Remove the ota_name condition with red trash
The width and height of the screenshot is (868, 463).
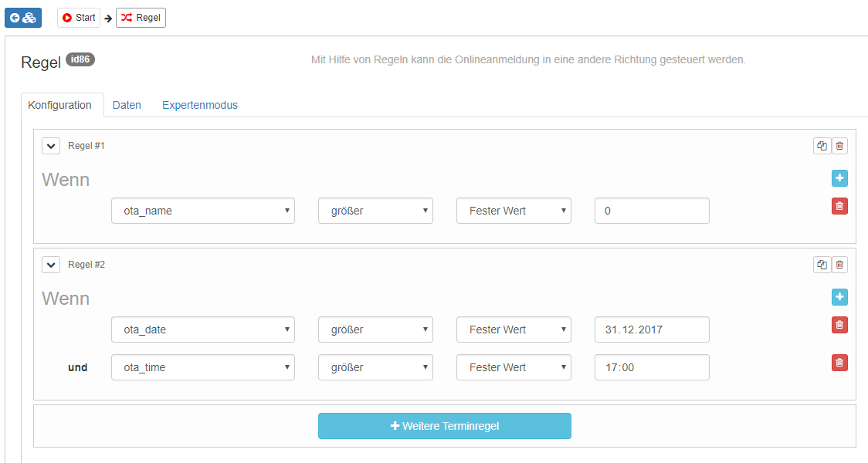coord(839,206)
